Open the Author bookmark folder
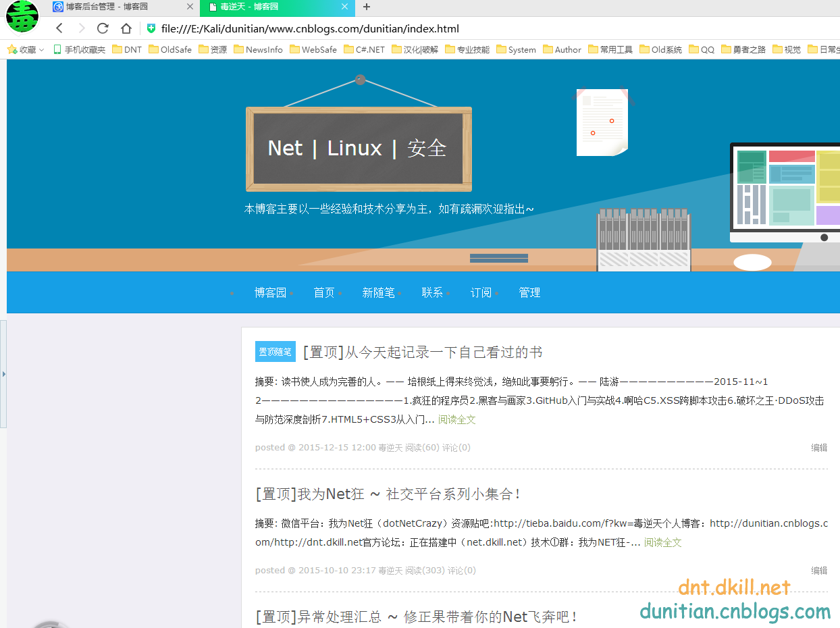The width and height of the screenshot is (840, 628). (x=562, y=49)
